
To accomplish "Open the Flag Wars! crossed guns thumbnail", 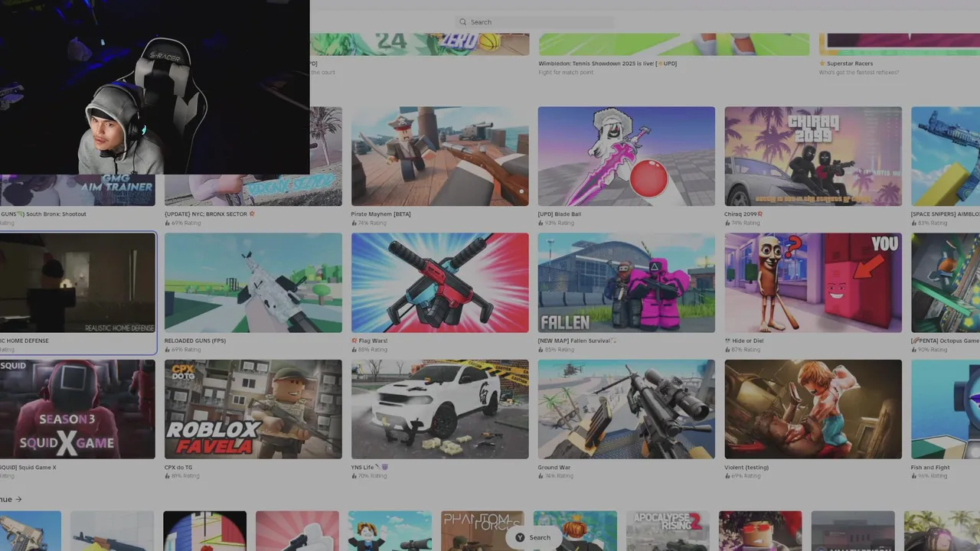I will pos(439,282).
